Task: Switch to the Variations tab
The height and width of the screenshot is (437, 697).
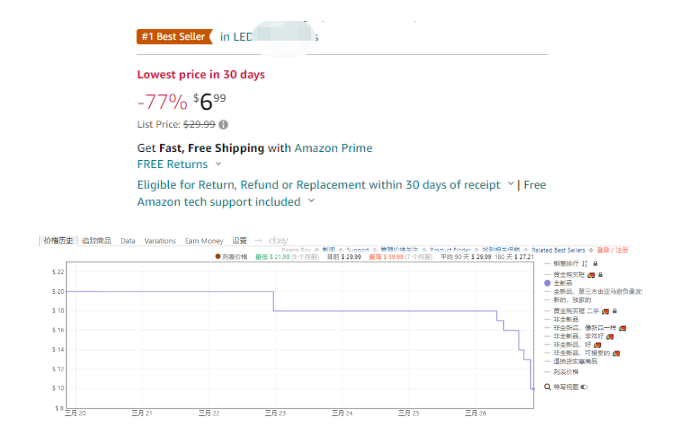Action: pyautogui.click(x=160, y=241)
